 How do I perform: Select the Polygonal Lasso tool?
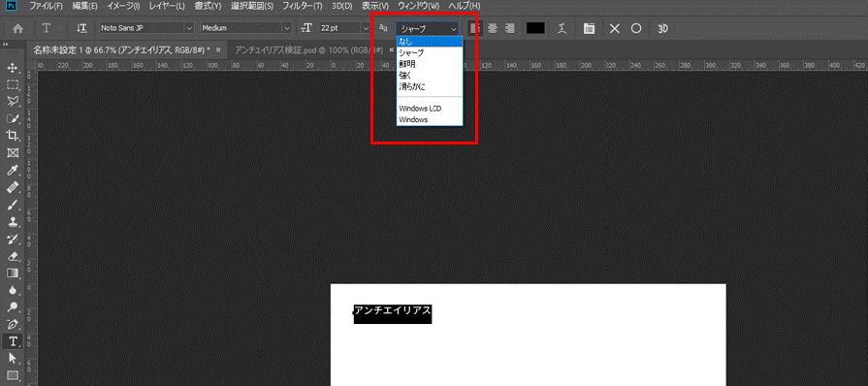tap(13, 101)
